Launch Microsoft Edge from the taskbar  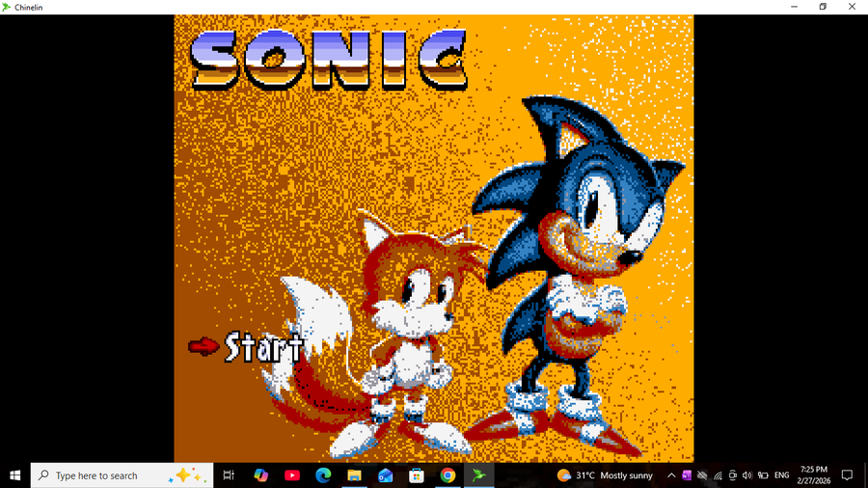point(323,475)
